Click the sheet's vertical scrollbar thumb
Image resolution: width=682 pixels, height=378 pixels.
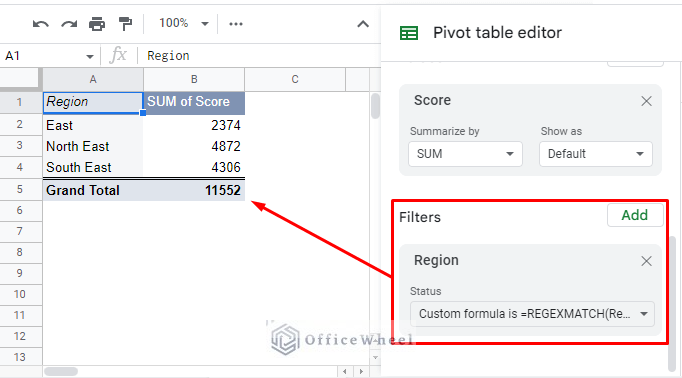coord(375,106)
